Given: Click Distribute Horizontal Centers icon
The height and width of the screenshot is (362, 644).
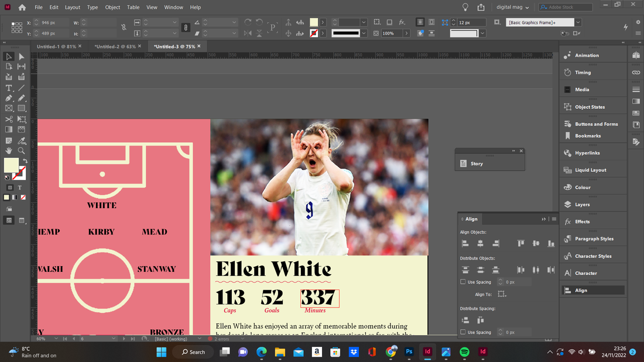Looking at the screenshot, I should pyautogui.click(x=536, y=270).
